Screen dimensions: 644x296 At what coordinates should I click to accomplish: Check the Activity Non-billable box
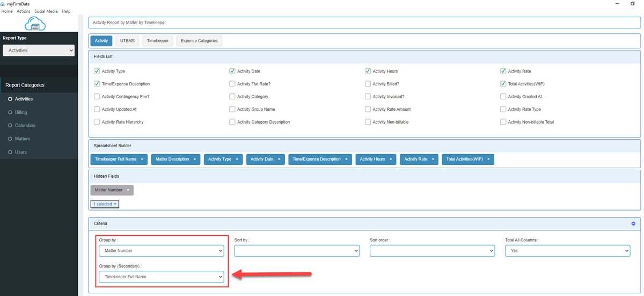point(368,122)
